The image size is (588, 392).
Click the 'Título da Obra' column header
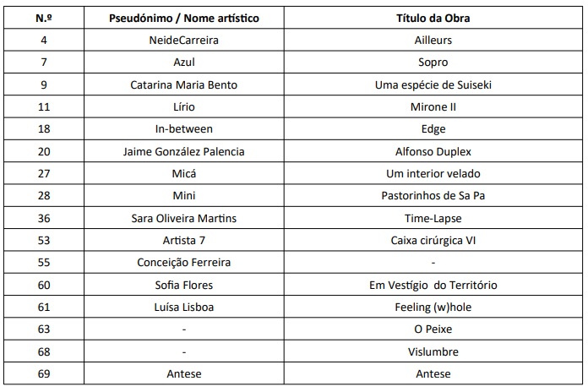click(x=433, y=18)
